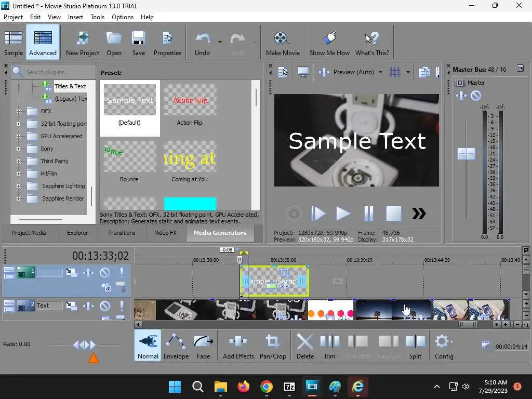Screen dimensions: 532x399
Task: Click the Stop button in preview
Action: pos(394,214)
